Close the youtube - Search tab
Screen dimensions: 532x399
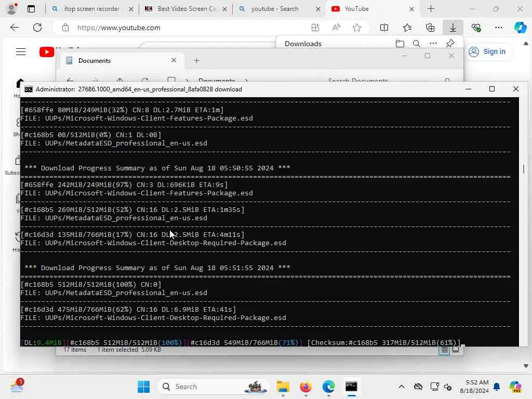pyautogui.click(x=318, y=9)
